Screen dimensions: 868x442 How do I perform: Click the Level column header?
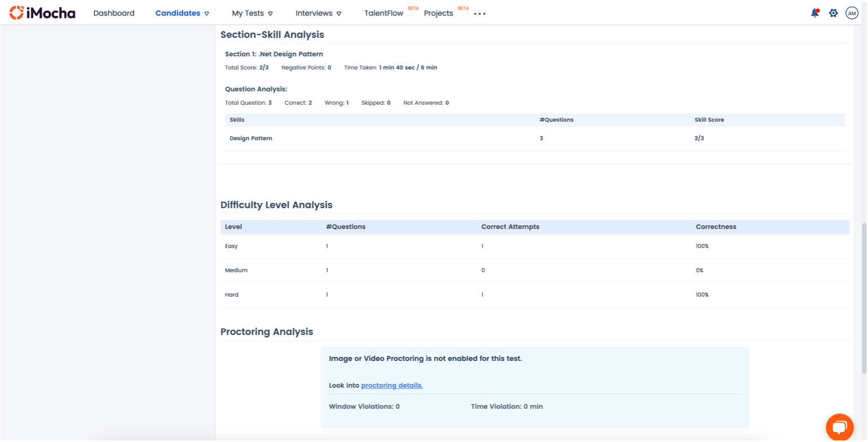click(x=233, y=227)
